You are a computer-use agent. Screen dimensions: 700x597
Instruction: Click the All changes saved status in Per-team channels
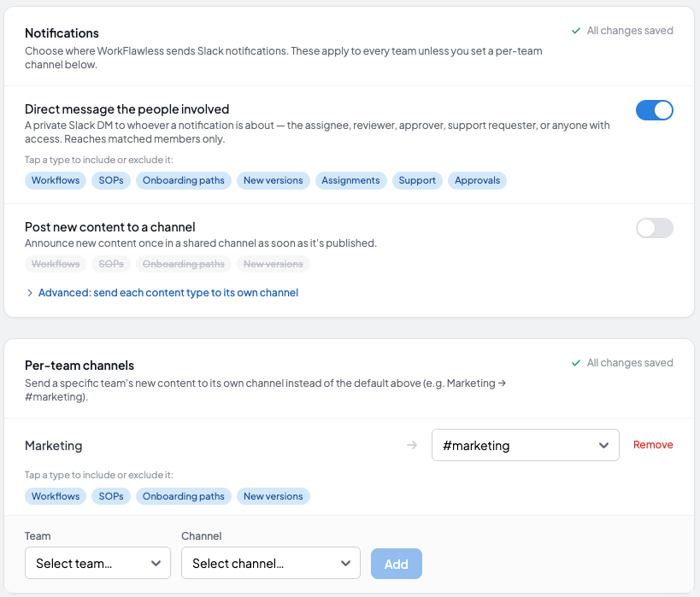(622, 363)
